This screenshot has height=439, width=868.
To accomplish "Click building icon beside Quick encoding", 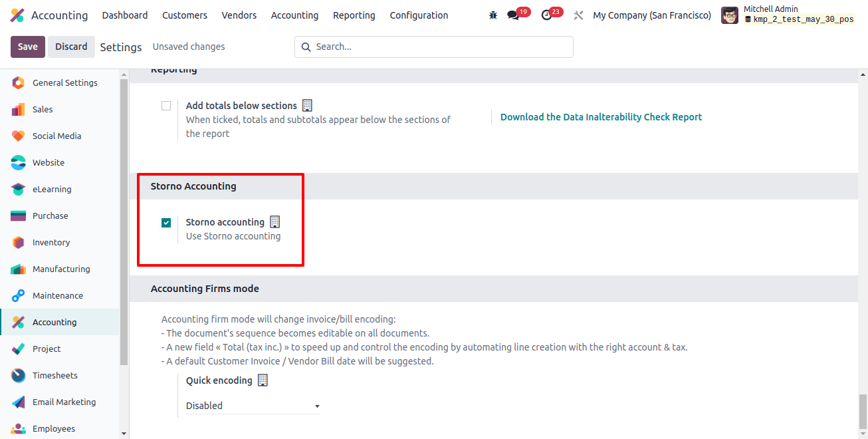I will tap(263, 380).
